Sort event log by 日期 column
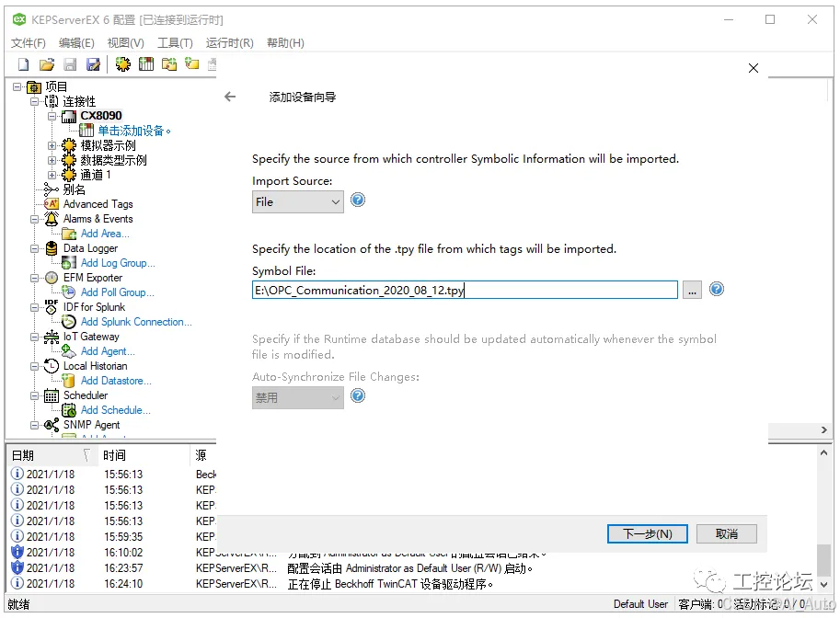 coord(52,455)
